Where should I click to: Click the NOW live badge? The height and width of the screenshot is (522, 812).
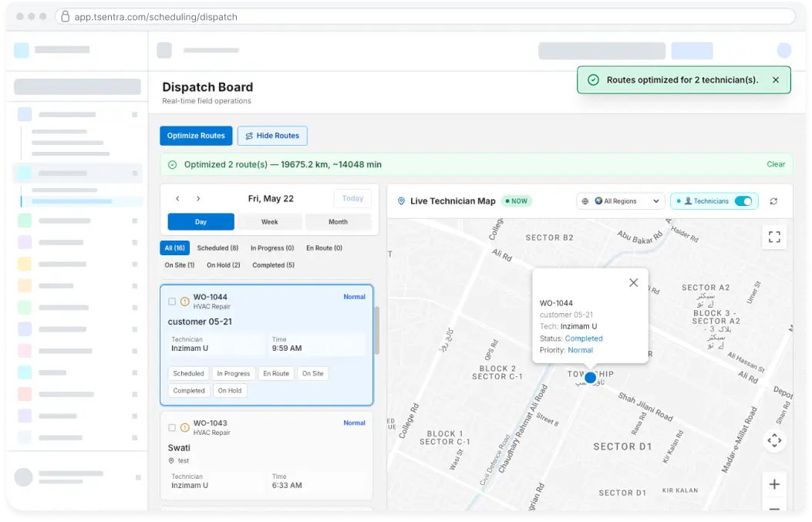coord(517,201)
